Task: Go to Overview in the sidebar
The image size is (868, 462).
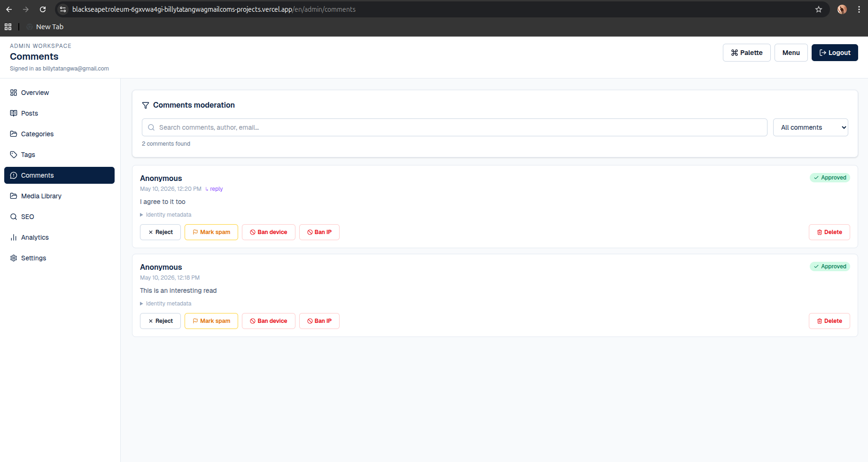Action: (59, 93)
